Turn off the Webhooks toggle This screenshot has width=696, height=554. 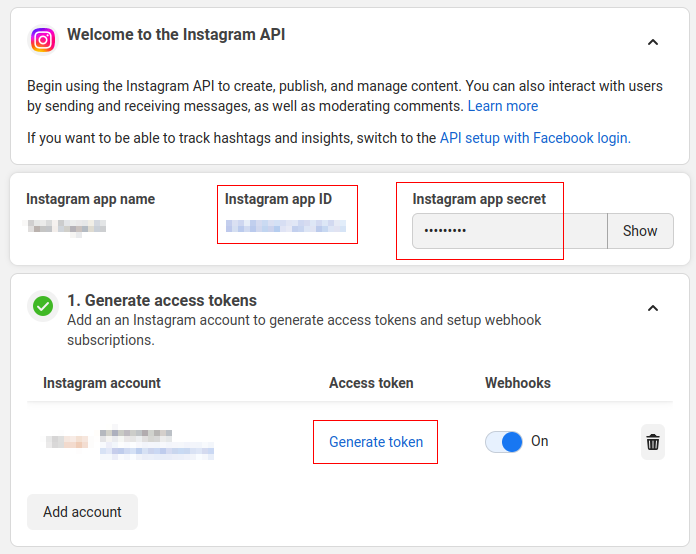point(504,442)
